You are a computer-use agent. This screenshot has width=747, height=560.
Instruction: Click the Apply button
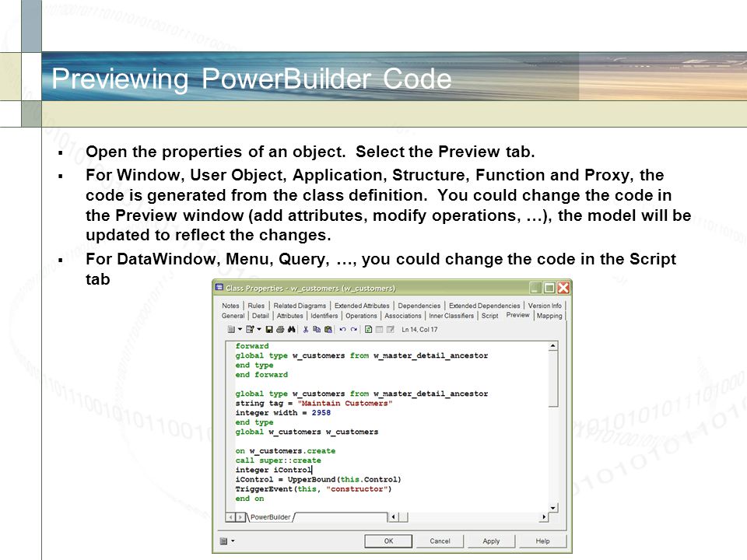click(x=491, y=541)
